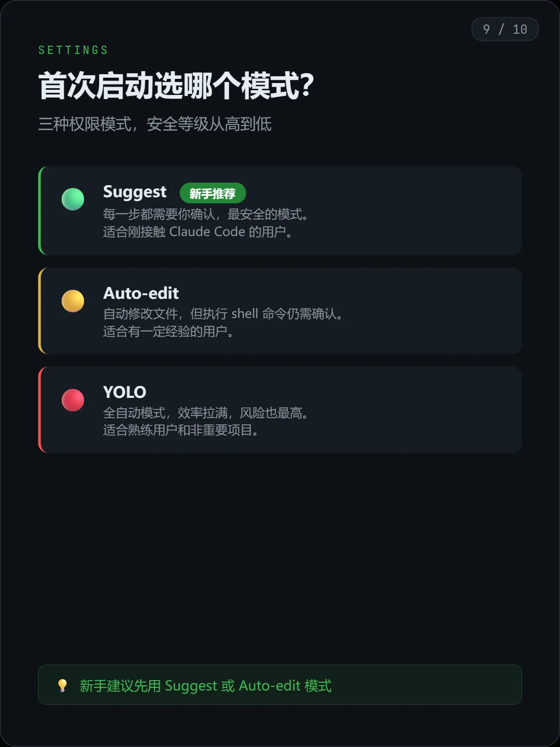Screen dimensions: 560x747
Task: Click text 适合刚接触 Claude Code 的用户
Action: (x=198, y=231)
